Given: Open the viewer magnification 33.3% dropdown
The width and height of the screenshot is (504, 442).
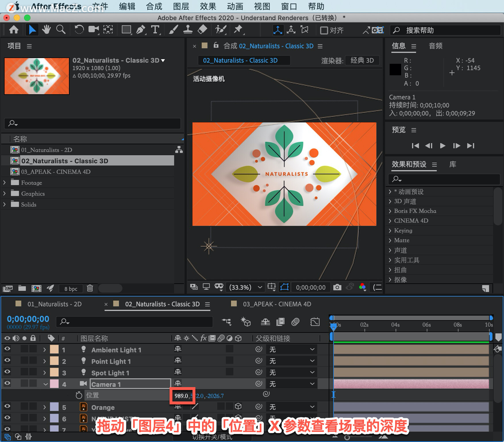Looking at the screenshot, I should point(245,287).
